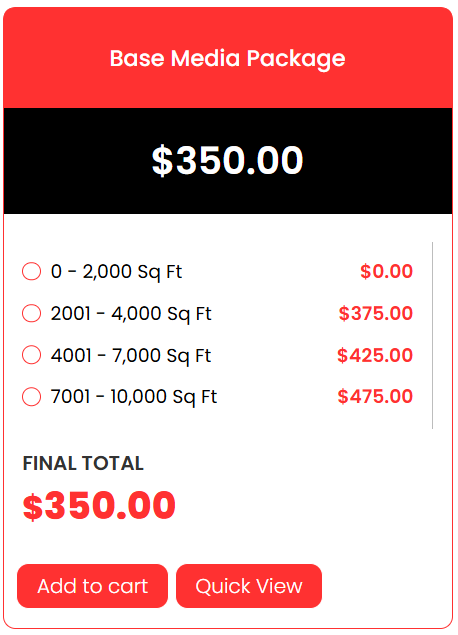Click the $375.00 option price
The height and width of the screenshot is (635, 458).
(376, 313)
